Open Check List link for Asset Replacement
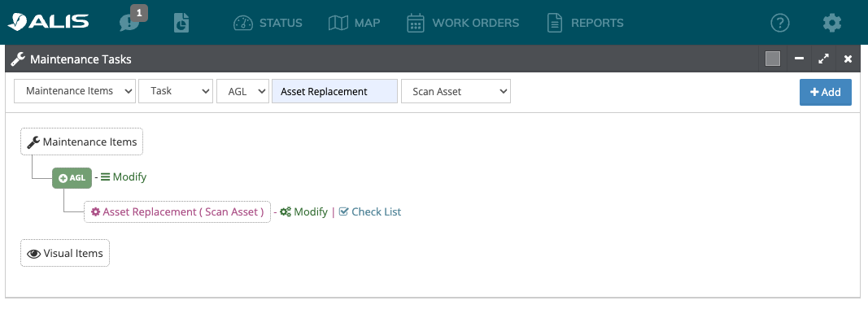 (x=370, y=211)
